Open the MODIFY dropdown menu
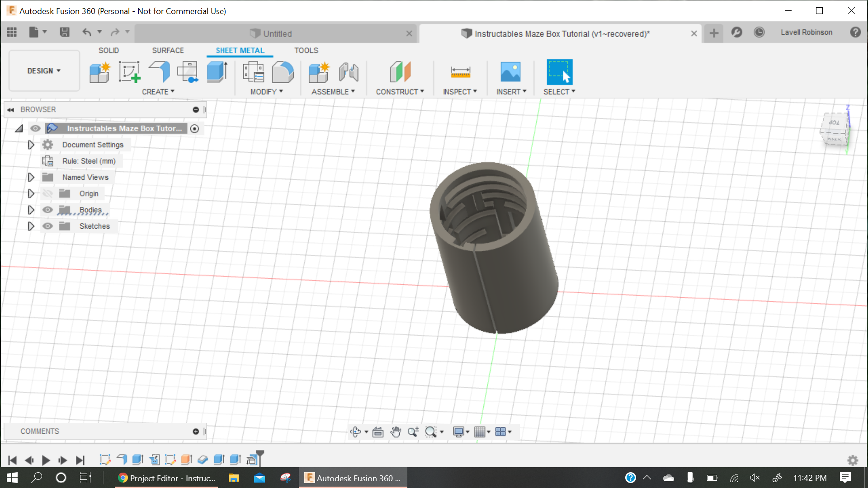This screenshot has height=488, width=868. tap(267, 92)
